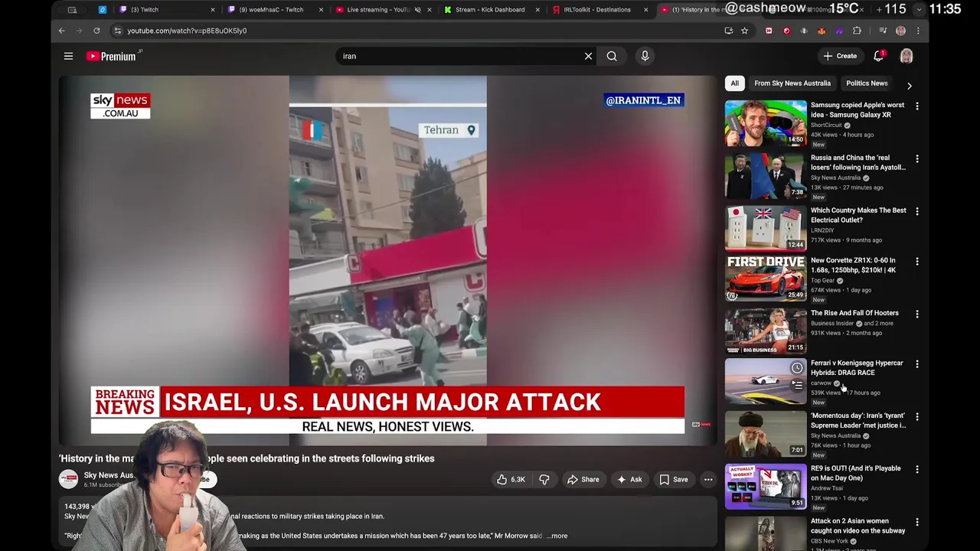The height and width of the screenshot is (551, 980).
Task: Go to YouTube Premium home logo
Action: coord(111,56)
